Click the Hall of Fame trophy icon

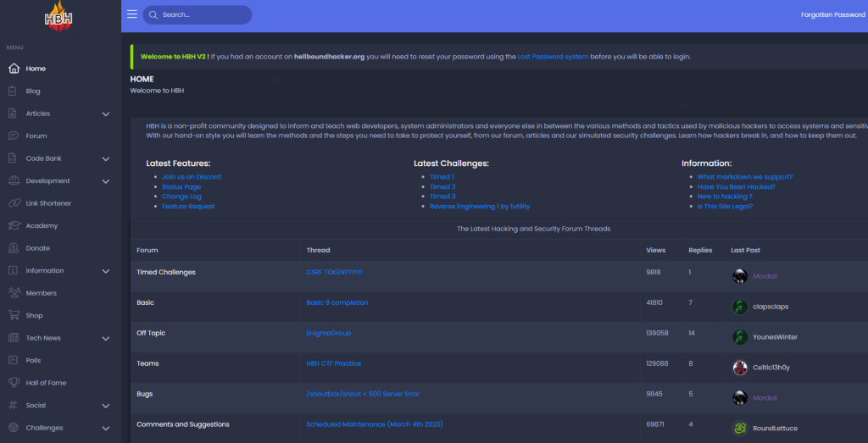(x=13, y=383)
